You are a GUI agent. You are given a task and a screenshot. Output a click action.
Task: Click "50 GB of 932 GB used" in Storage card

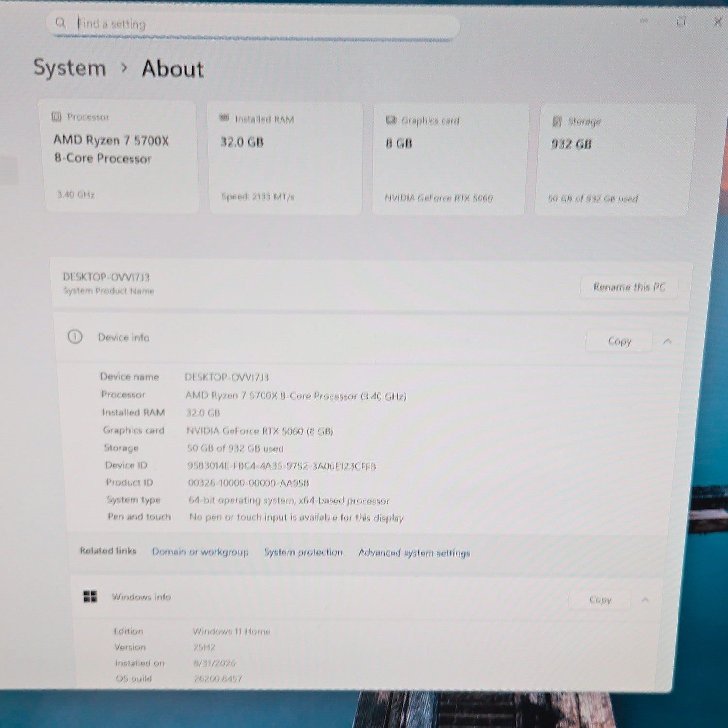click(593, 199)
